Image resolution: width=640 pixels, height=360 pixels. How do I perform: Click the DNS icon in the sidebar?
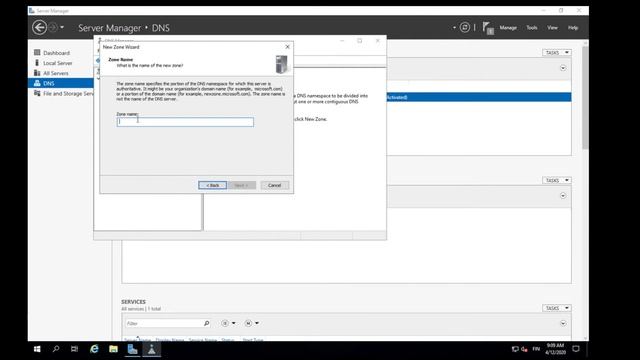pyautogui.click(x=37, y=83)
